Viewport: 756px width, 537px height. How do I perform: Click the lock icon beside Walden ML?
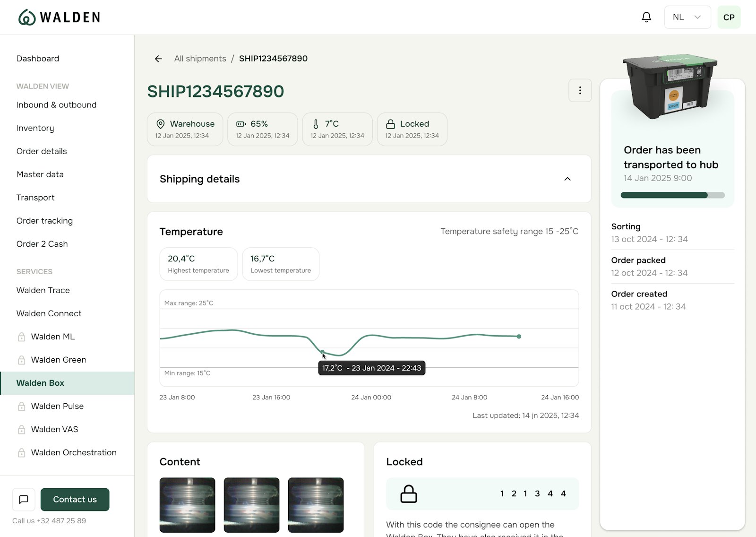click(21, 337)
